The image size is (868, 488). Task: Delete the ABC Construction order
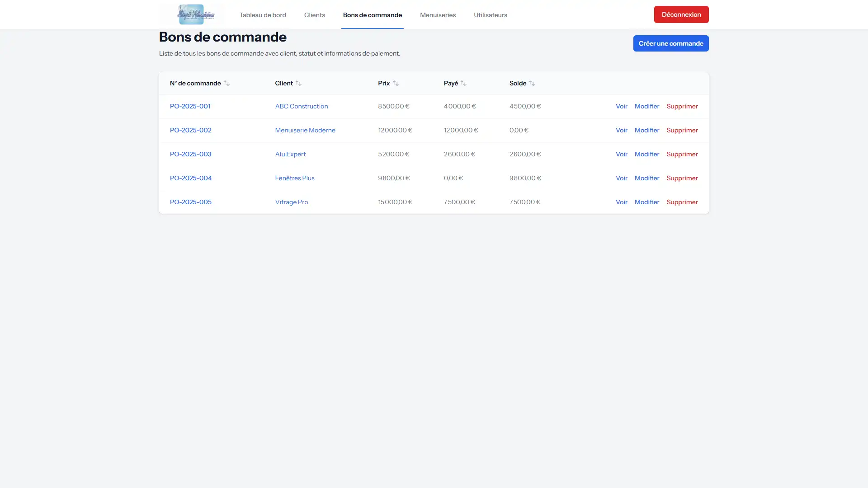point(682,106)
